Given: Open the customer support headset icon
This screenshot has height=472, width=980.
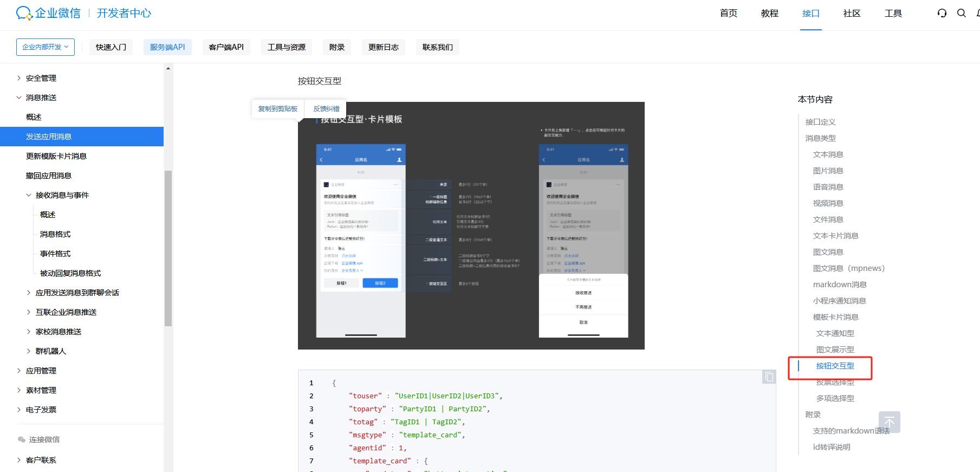Looking at the screenshot, I should click(x=942, y=13).
